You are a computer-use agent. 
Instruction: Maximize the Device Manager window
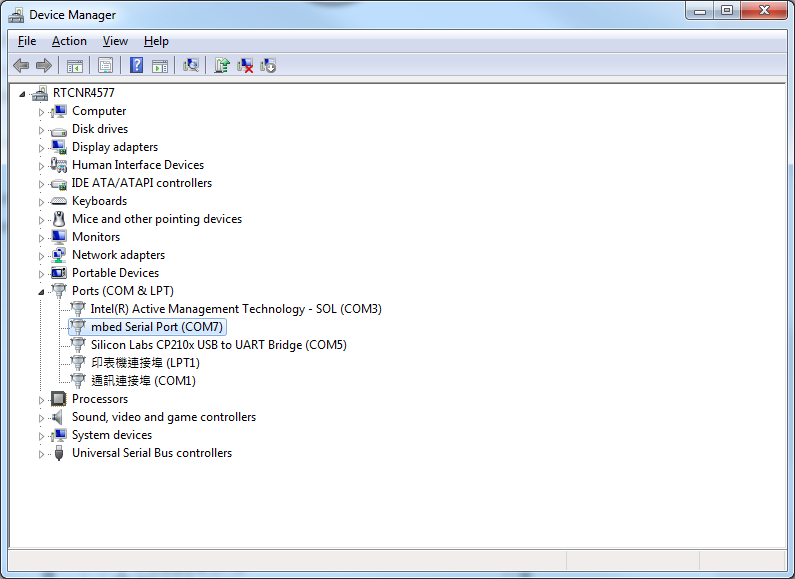(x=727, y=11)
